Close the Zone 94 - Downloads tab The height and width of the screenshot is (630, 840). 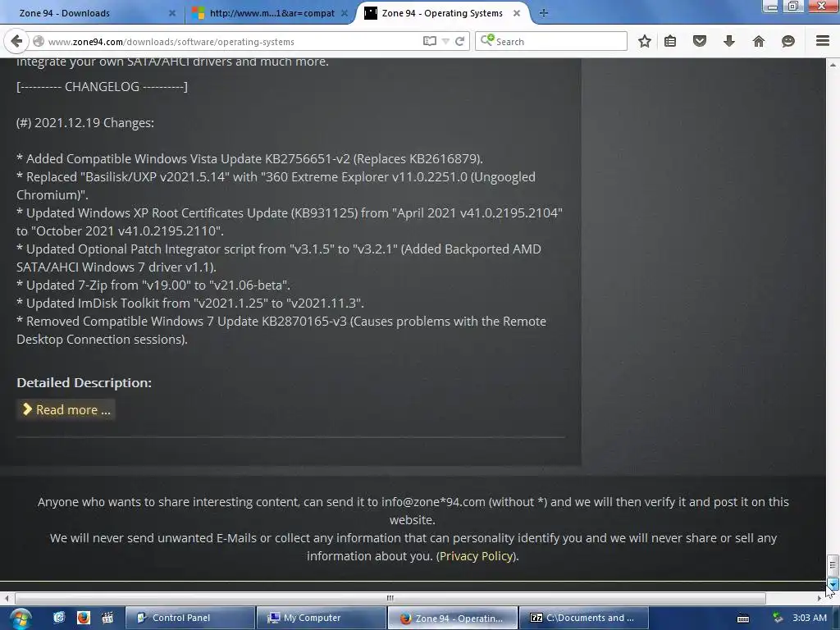[172, 13]
